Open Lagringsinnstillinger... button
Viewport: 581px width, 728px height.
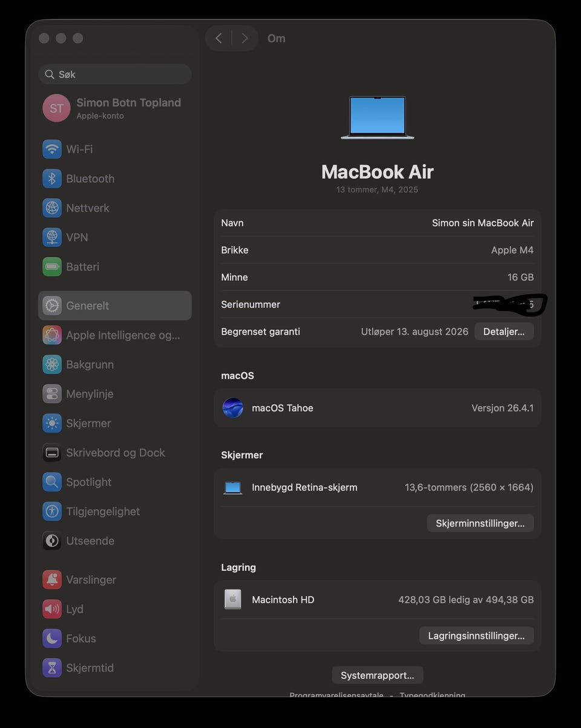476,635
